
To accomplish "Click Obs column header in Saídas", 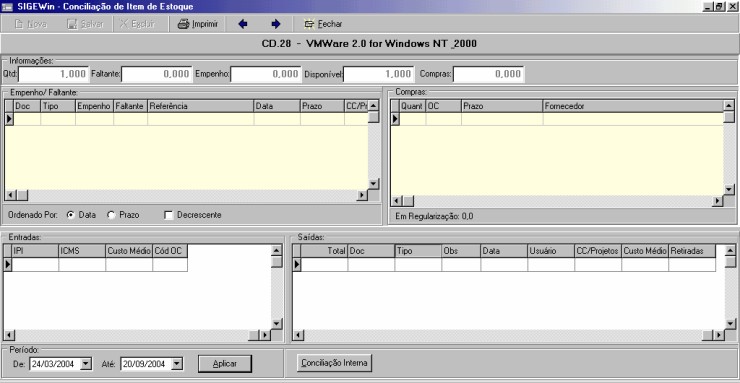I will click(461, 251).
